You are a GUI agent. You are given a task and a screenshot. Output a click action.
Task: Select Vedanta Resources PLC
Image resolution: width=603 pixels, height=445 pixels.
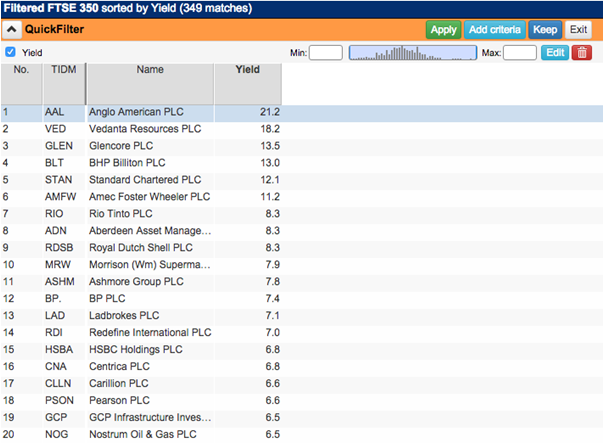pos(145,129)
